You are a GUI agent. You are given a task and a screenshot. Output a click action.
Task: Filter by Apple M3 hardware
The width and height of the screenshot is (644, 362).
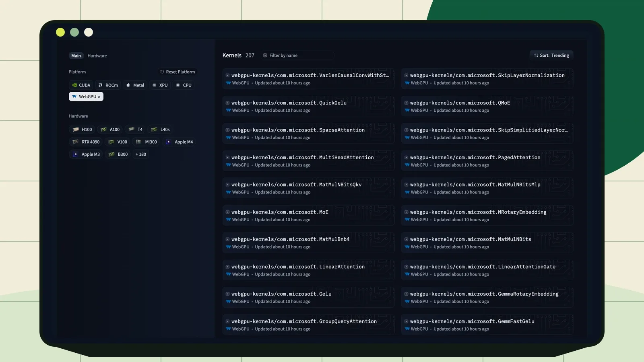tap(86, 154)
